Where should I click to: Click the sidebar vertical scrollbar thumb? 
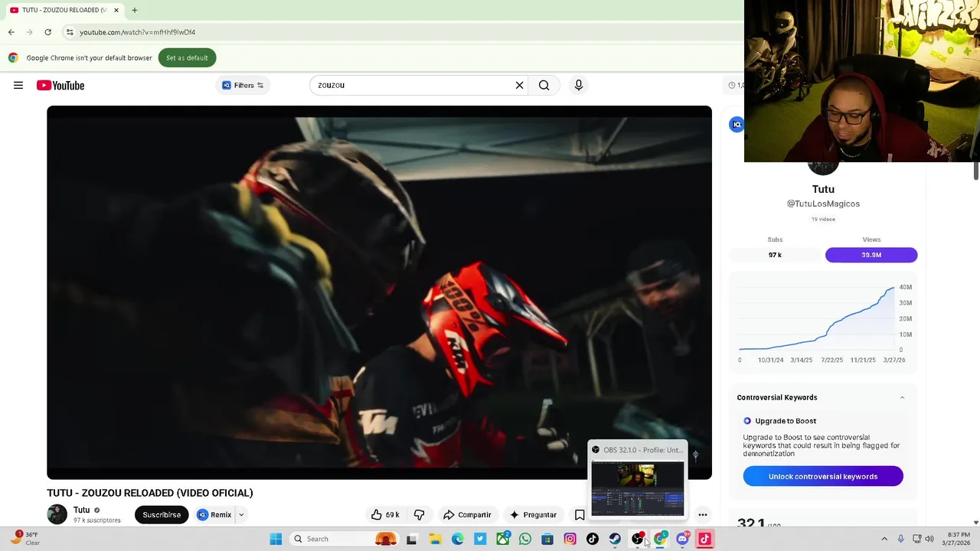pos(976,171)
